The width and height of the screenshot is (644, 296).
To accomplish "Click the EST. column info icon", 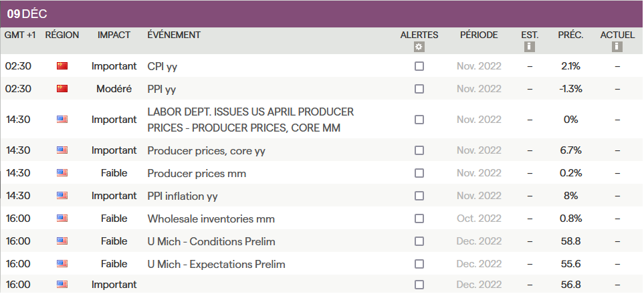I will click(x=530, y=47).
